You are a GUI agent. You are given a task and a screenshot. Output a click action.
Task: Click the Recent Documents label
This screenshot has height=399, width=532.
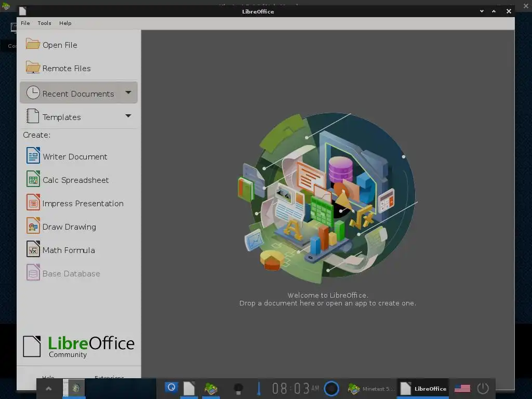click(78, 94)
